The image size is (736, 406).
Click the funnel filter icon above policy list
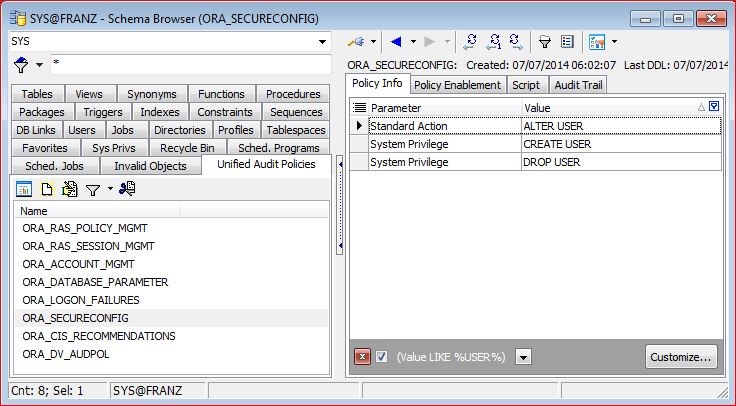pyautogui.click(x=93, y=190)
